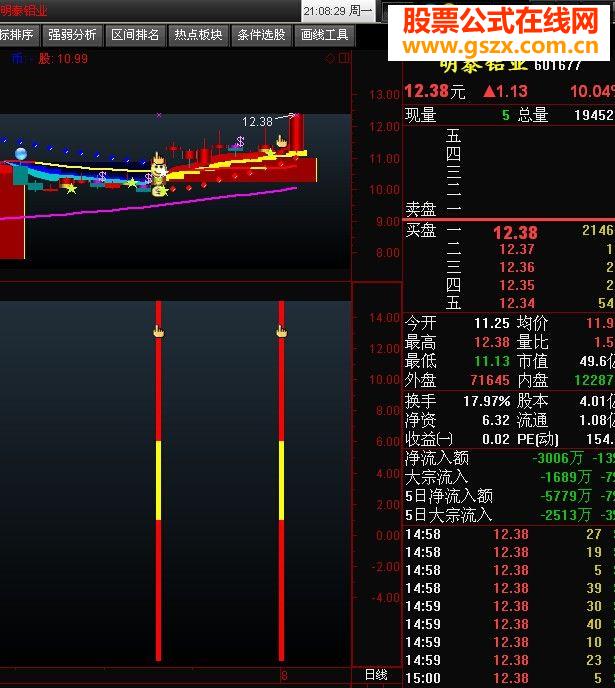Click the 13.00 price axis label
The image size is (615, 688).
384,95
